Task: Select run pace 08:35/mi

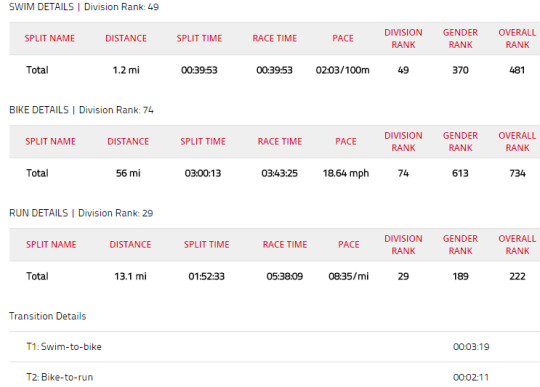Action: (349, 276)
